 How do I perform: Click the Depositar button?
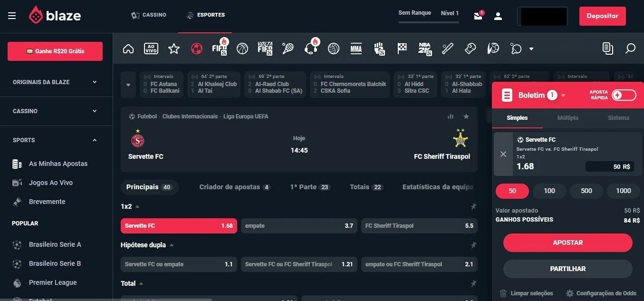point(602,16)
